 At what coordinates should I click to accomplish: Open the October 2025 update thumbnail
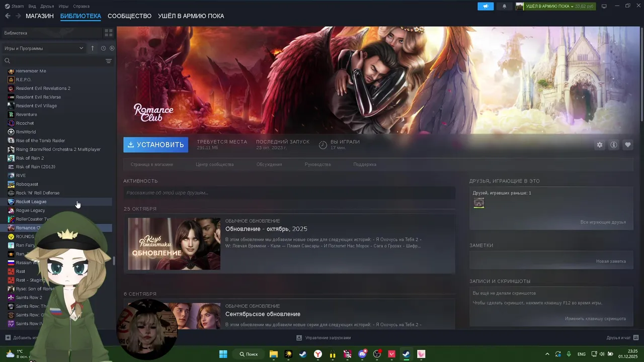(174, 244)
